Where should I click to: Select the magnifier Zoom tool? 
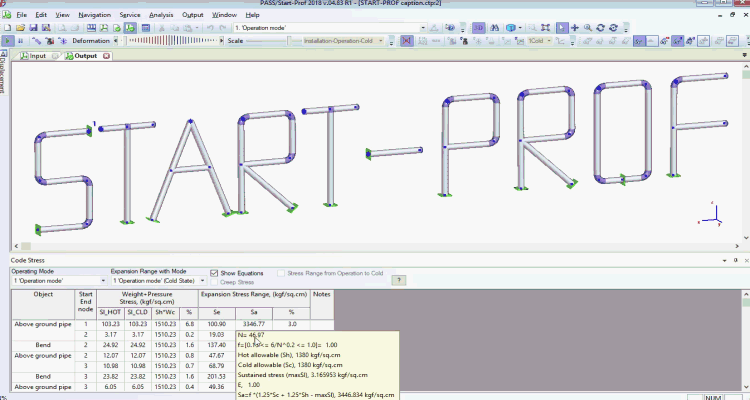coord(587,28)
